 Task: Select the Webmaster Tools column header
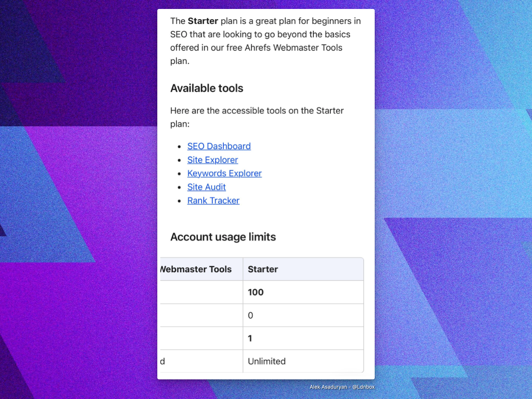202,269
